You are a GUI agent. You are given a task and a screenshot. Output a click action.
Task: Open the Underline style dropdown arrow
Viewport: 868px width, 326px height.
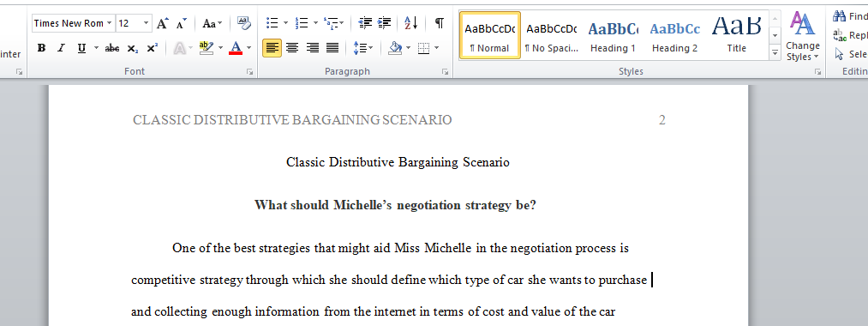click(96, 48)
